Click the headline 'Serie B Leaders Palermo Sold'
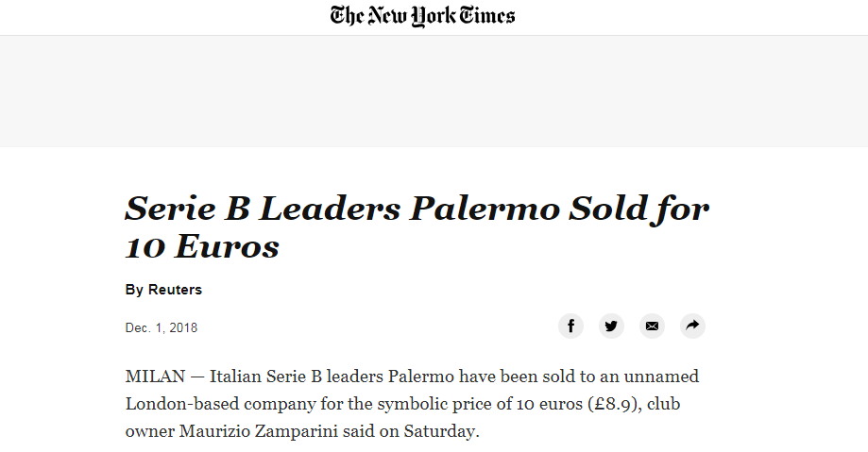The image size is (868, 452). (417, 209)
